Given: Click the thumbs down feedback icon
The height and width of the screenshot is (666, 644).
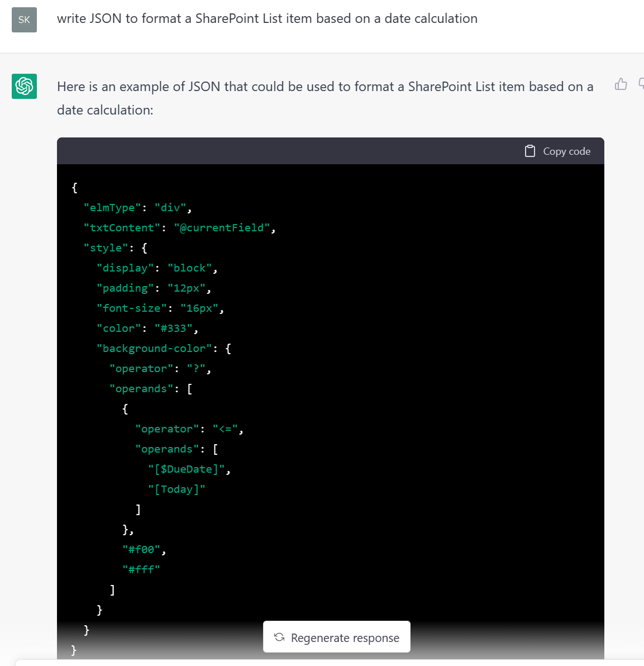Looking at the screenshot, I should 641,84.
